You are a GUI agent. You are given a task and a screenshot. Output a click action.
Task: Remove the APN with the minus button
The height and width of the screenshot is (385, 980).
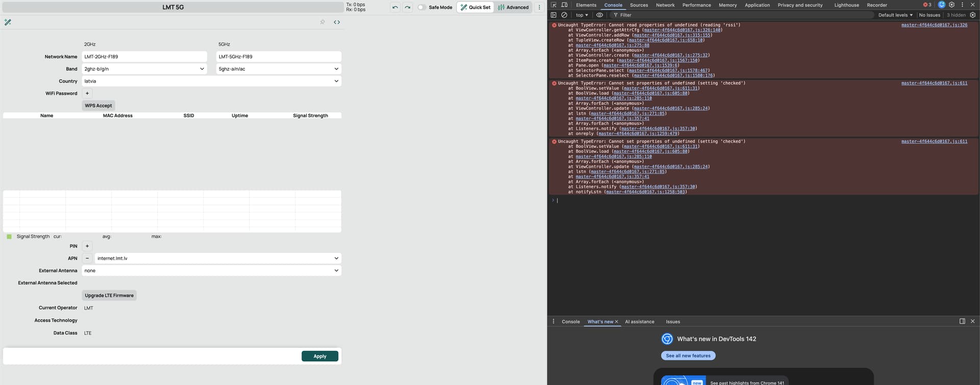click(87, 259)
